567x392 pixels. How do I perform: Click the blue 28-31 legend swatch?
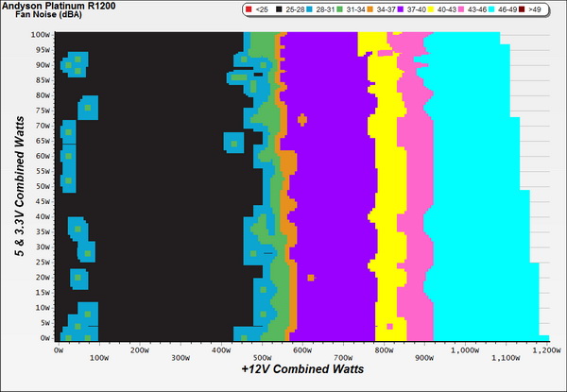point(309,9)
